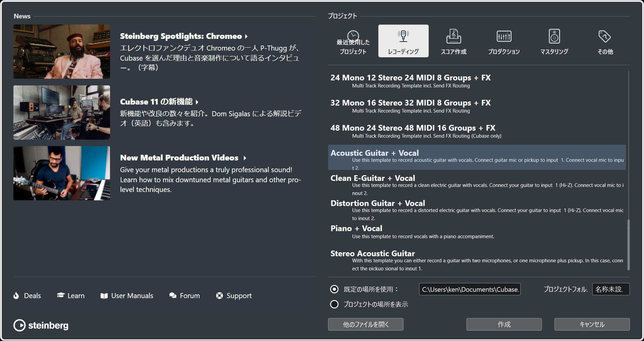This screenshot has width=644, height=341.
Task: Switch to the マスタリング tab label
Action: [x=554, y=52]
